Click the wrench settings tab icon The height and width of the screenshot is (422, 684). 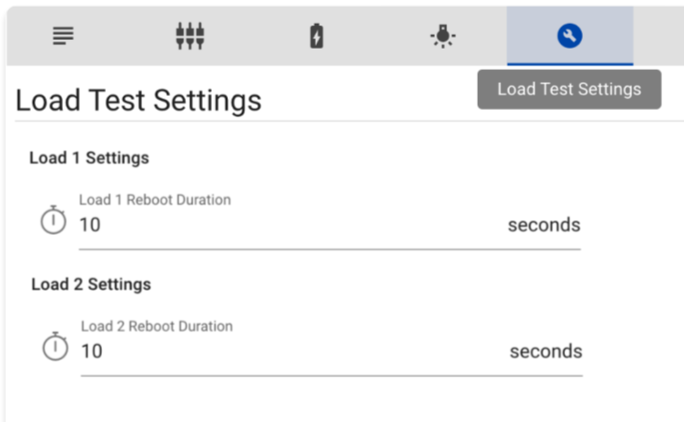click(x=569, y=37)
